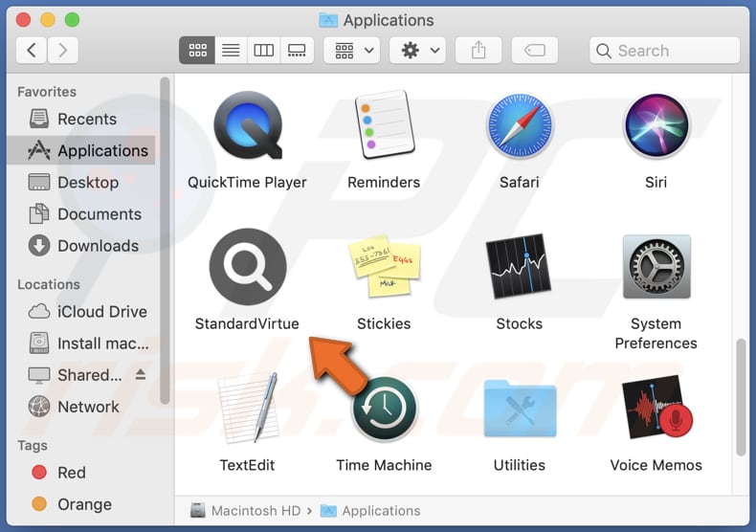Go back with the left chevron button

coord(32,50)
